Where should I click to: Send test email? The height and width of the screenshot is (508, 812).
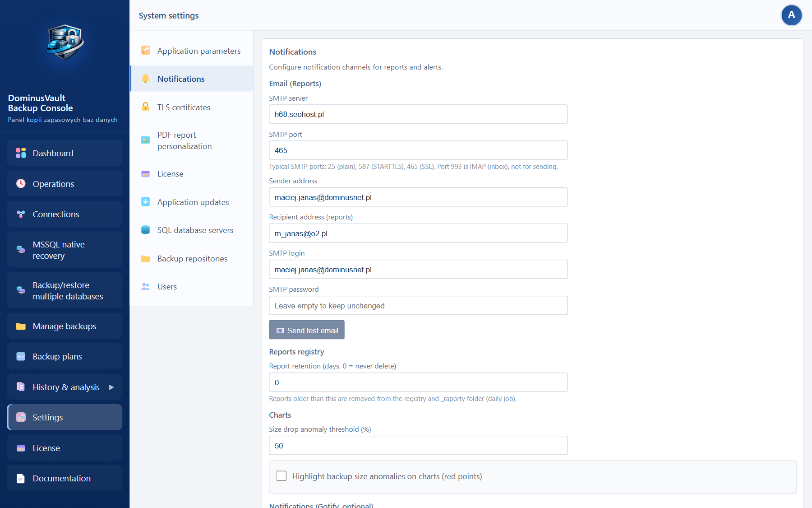[307, 330]
